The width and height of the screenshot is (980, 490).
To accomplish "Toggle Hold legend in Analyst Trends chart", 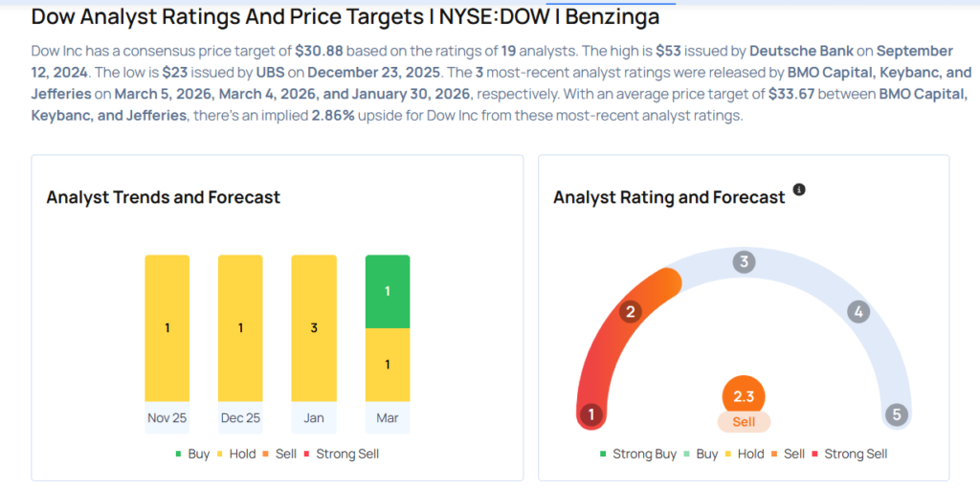I will tap(234, 454).
